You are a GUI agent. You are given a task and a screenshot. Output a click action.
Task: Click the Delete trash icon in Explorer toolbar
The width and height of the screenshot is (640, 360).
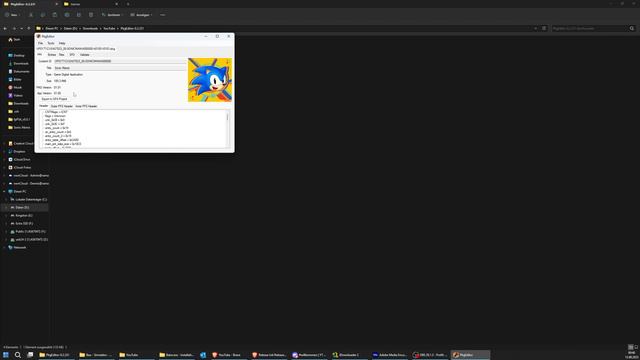coord(91,15)
